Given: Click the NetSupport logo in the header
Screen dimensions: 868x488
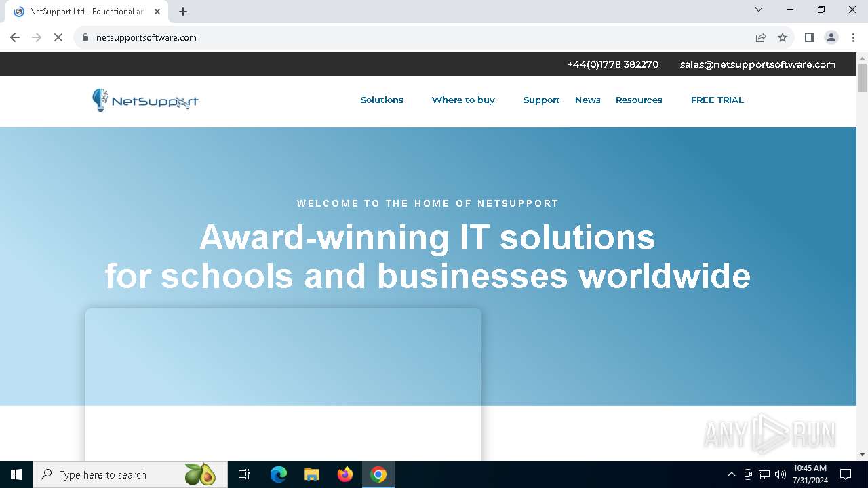Looking at the screenshot, I should click(145, 100).
